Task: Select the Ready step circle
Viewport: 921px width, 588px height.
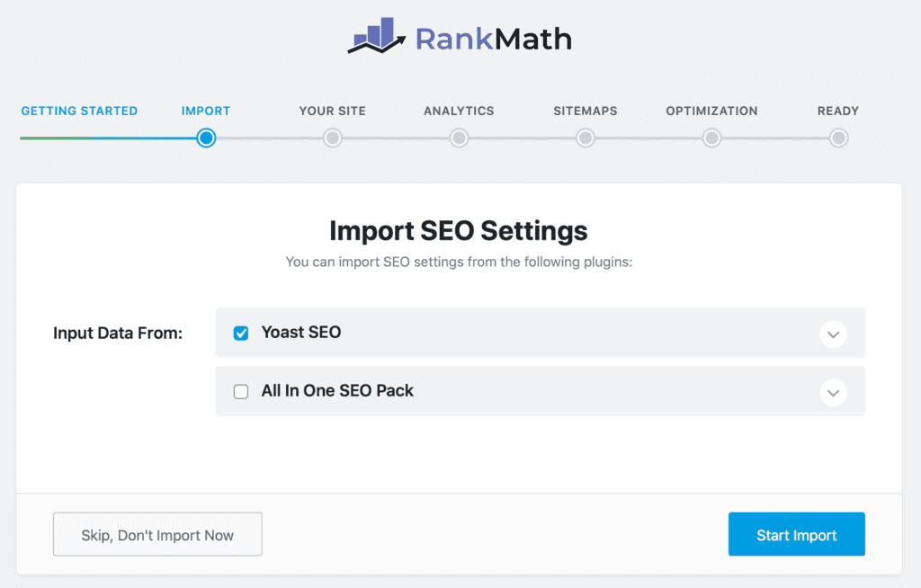Action: [x=837, y=138]
